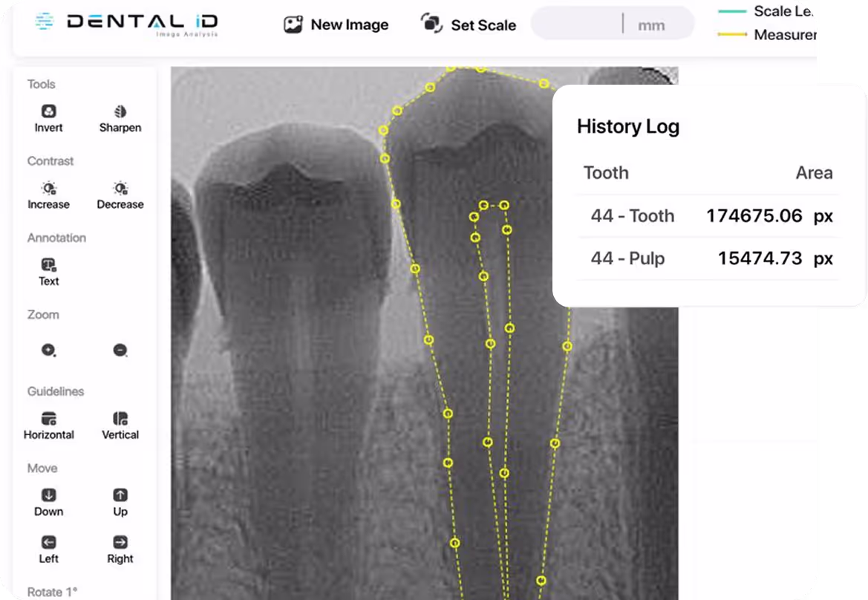Click the New Image button

(336, 25)
